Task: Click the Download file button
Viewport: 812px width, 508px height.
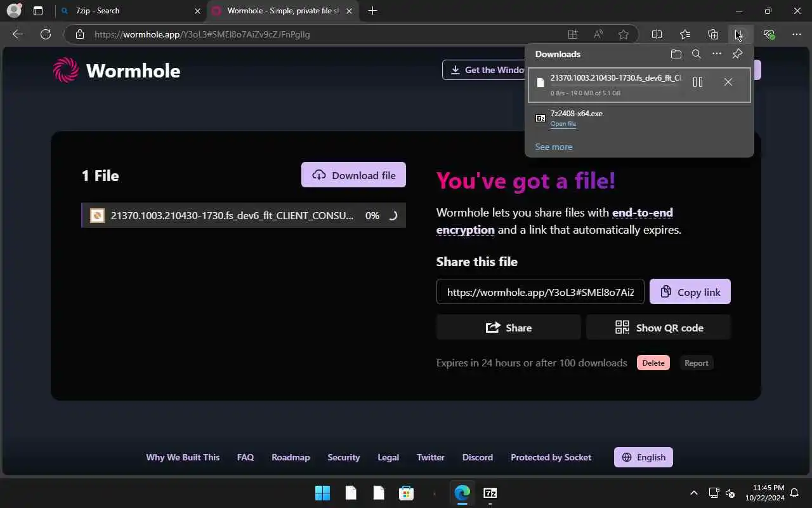Action: coord(353,175)
